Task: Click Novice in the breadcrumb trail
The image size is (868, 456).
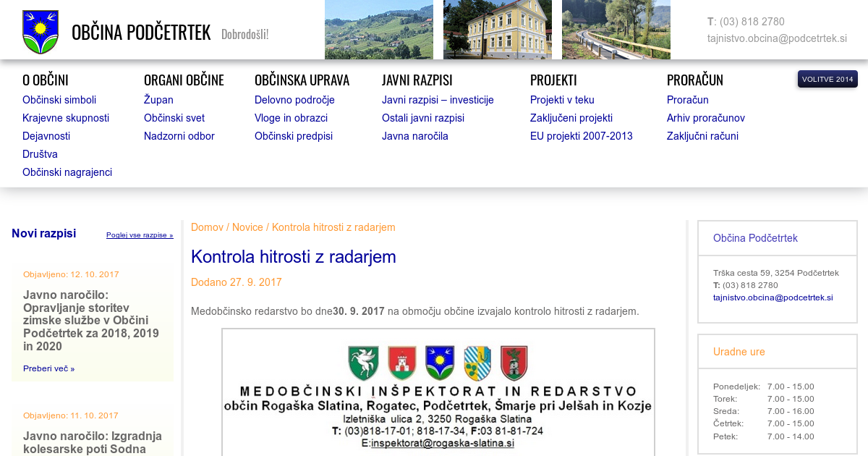Action: [x=247, y=227]
